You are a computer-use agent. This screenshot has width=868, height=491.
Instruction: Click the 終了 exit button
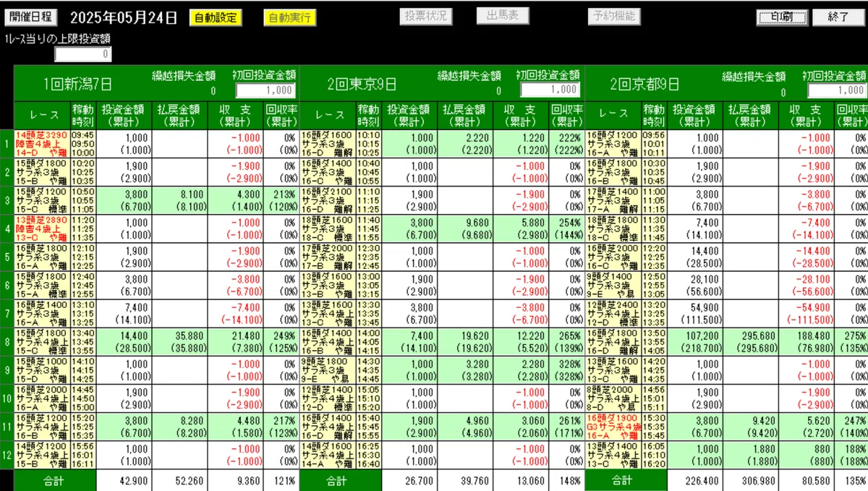click(838, 17)
